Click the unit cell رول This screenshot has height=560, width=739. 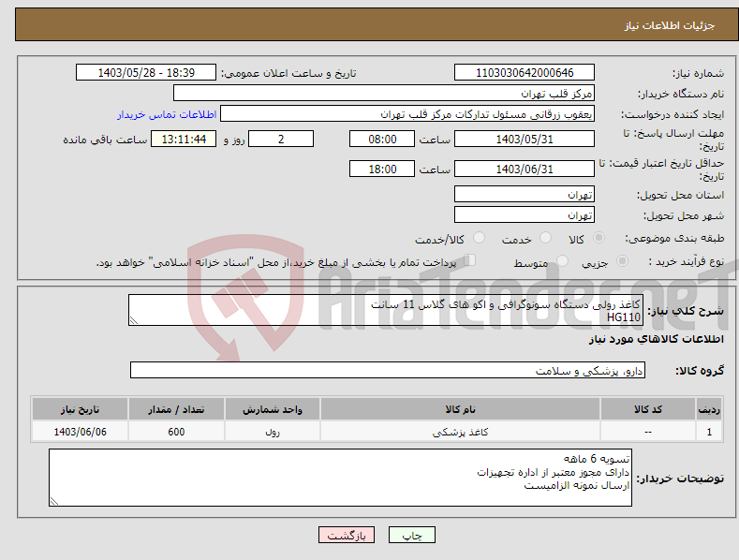(x=273, y=432)
